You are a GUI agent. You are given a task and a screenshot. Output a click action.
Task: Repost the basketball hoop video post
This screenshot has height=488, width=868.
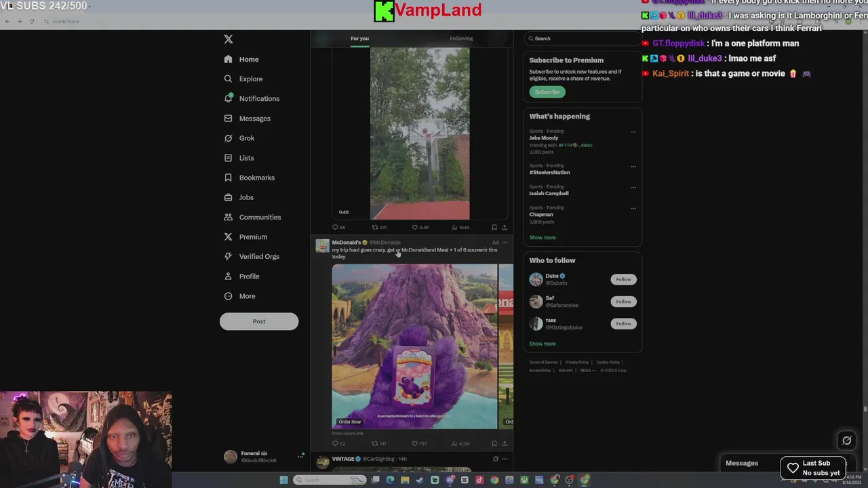tap(379, 228)
